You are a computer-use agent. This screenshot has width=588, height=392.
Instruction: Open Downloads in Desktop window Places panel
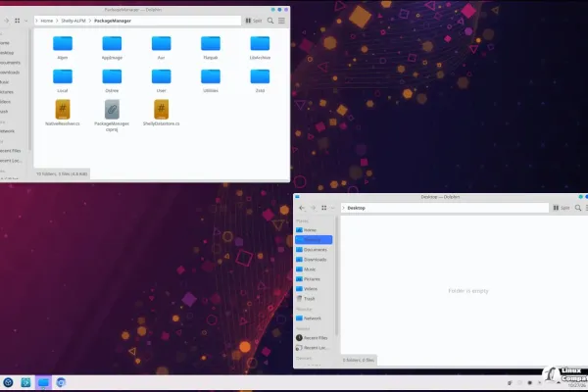314,259
